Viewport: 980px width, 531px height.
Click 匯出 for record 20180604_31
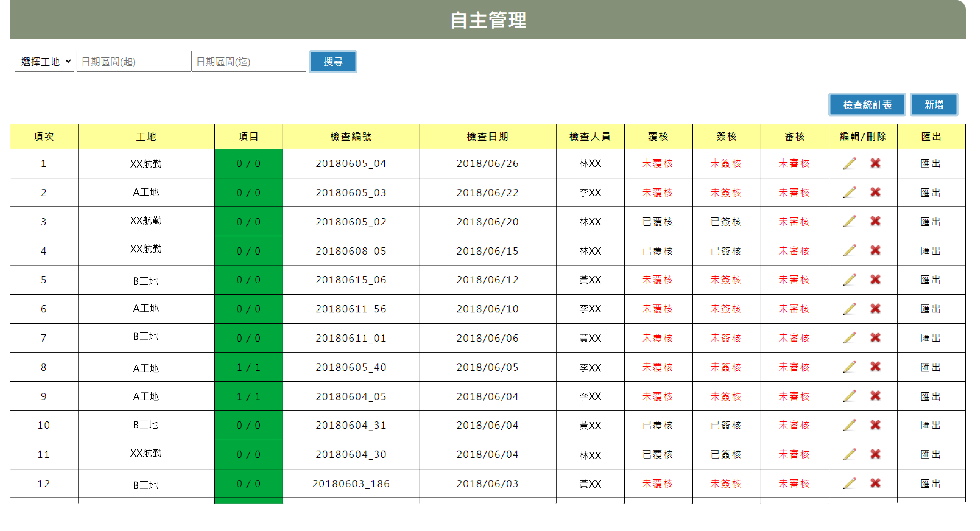[x=931, y=425]
